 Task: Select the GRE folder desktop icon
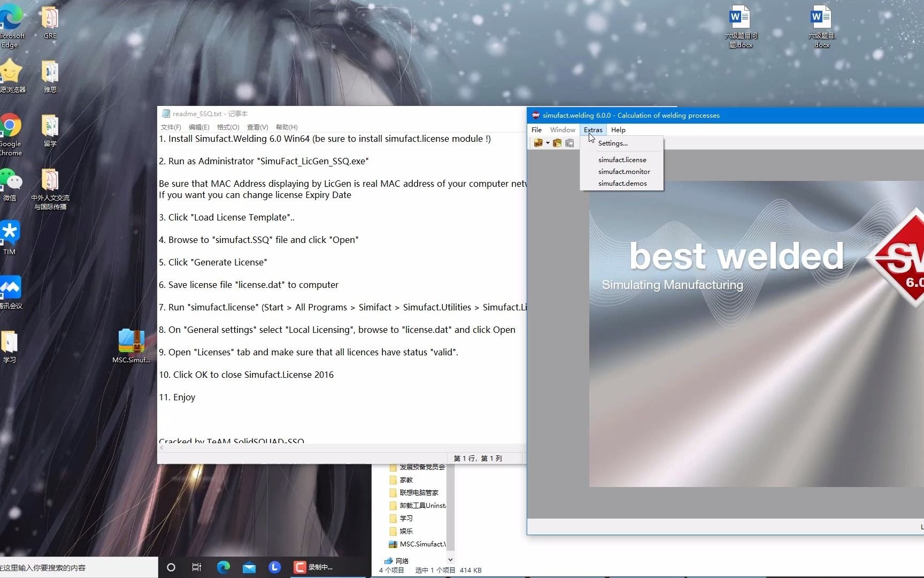coord(50,22)
